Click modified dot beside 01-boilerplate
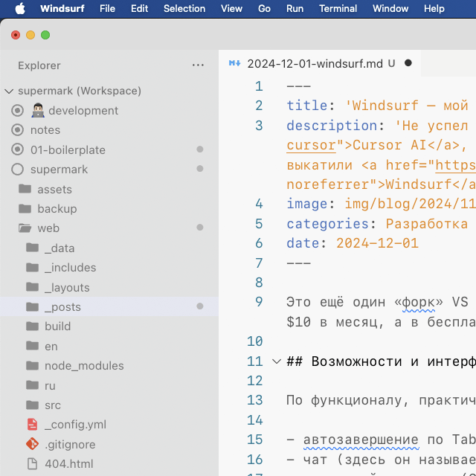The width and height of the screenshot is (476, 476). pyautogui.click(x=200, y=149)
